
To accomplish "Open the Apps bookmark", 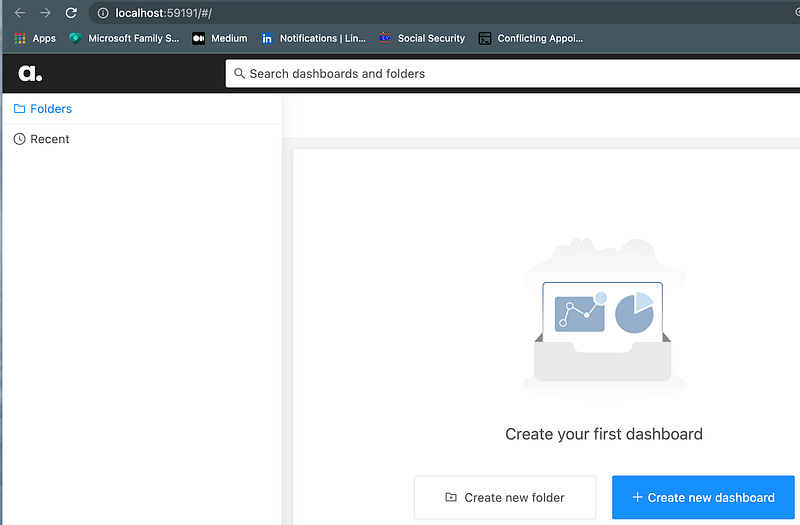I will [35, 38].
